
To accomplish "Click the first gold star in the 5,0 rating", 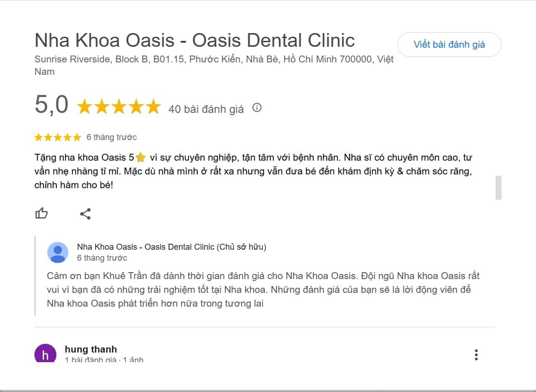I will (85, 106).
